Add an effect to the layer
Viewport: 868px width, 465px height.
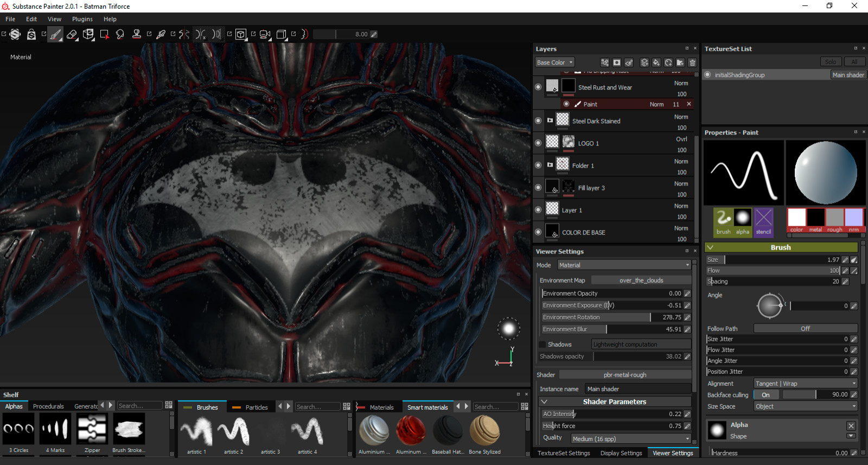click(x=605, y=62)
